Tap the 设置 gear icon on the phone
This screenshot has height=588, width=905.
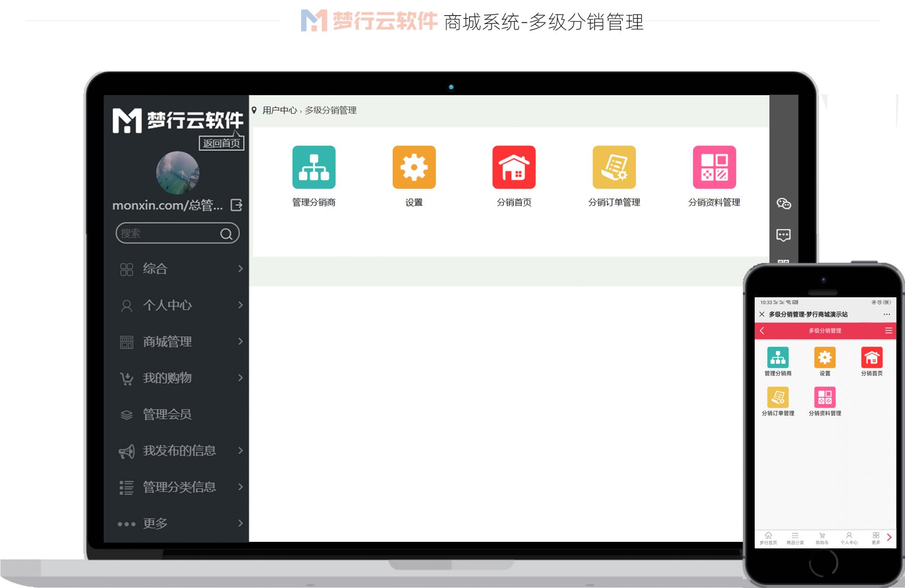click(x=825, y=358)
